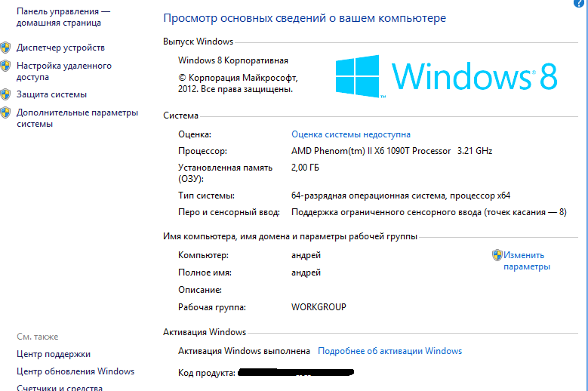Open the Настройка удаленного доступа link
This screenshot has width=588, height=391.
tap(64, 71)
